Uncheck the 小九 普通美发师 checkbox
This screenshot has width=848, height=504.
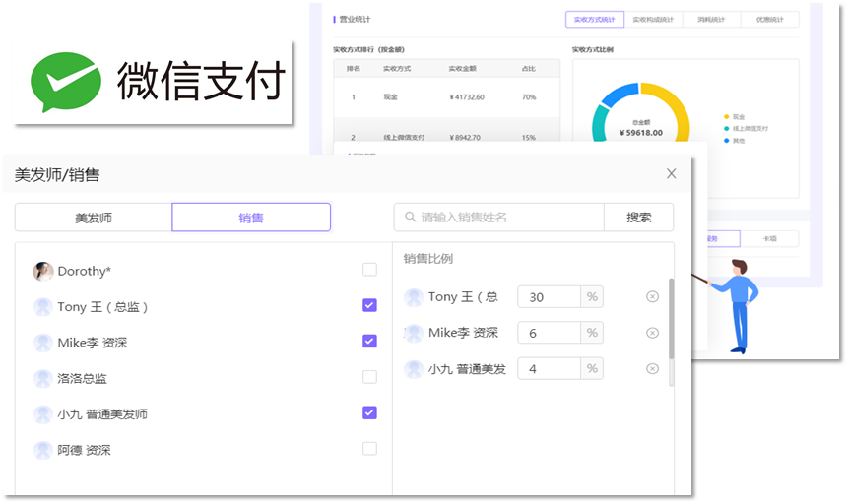(x=369, y=412)
